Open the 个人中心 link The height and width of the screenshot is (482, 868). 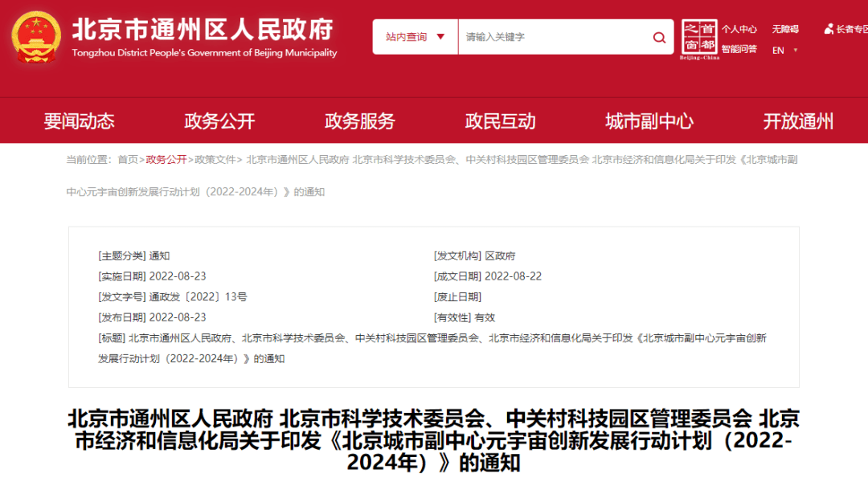pos(739,30)
